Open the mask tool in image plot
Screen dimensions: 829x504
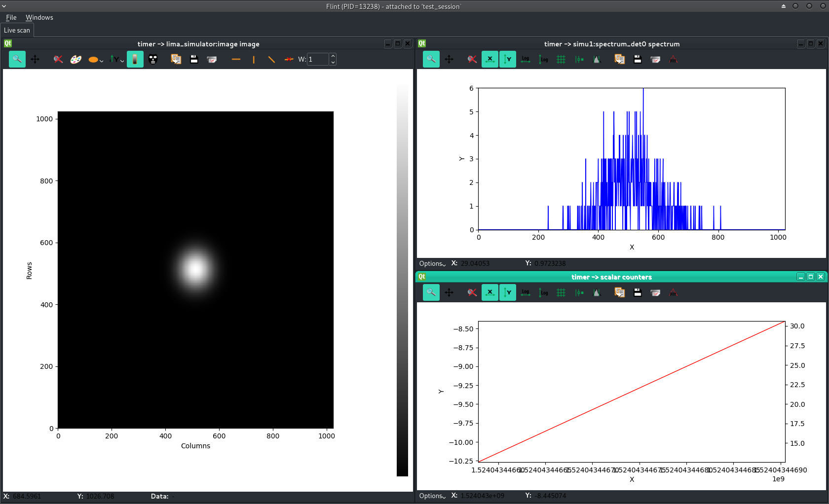(153, 59)
